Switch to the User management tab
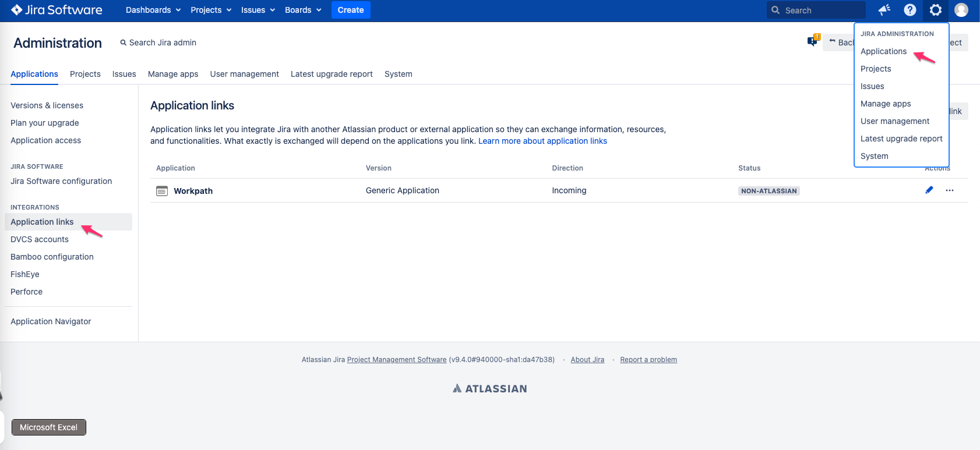The image size is (980, 450). [x=245, y=74]
